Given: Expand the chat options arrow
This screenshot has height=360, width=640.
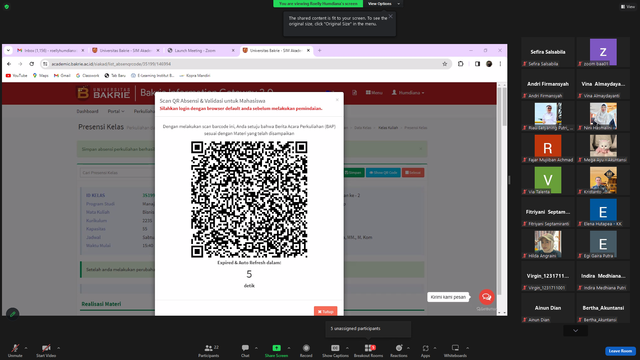Looking at the screenshot, I should 256,348.
